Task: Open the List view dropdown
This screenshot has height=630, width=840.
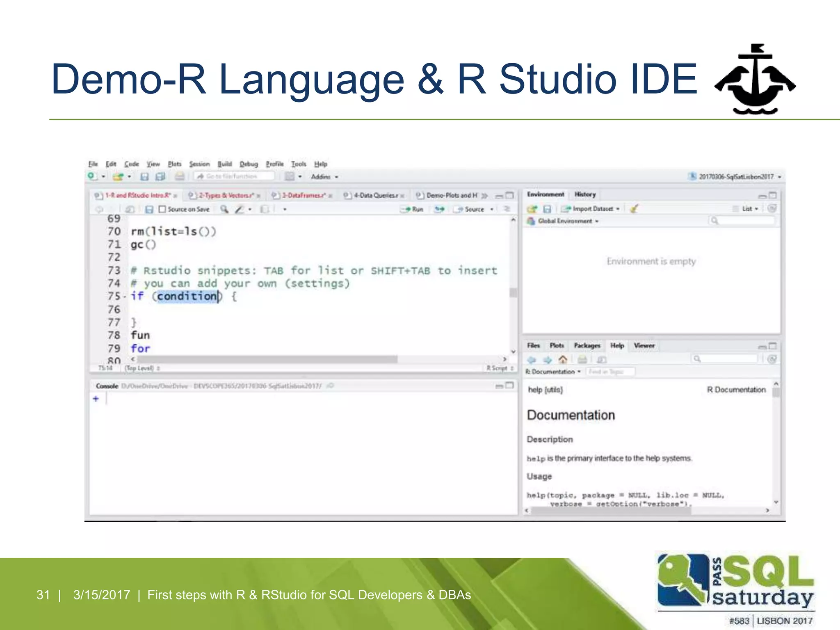Action: [746, 209]
